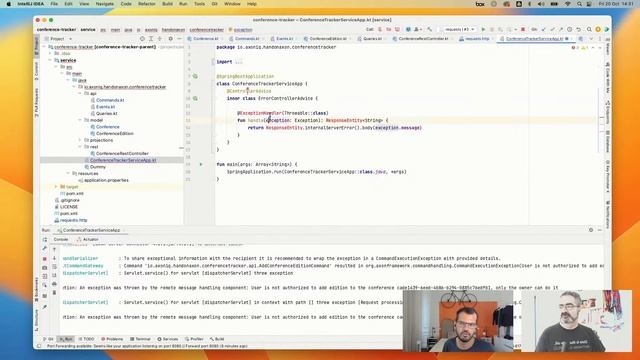
Task: Collapse the model package folder
Action: [x=80, y=120]
